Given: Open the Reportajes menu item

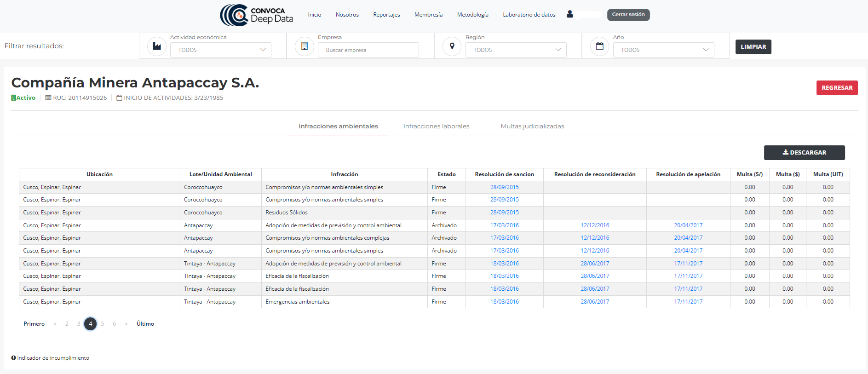Looking at the screenshot, I should coord(386,15).
